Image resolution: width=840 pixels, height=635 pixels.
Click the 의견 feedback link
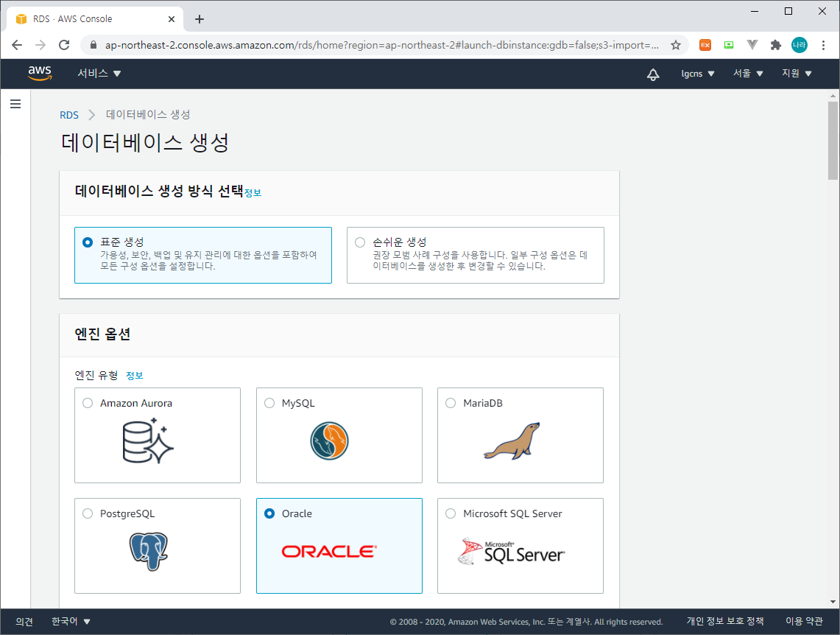(x=24, y=622)
